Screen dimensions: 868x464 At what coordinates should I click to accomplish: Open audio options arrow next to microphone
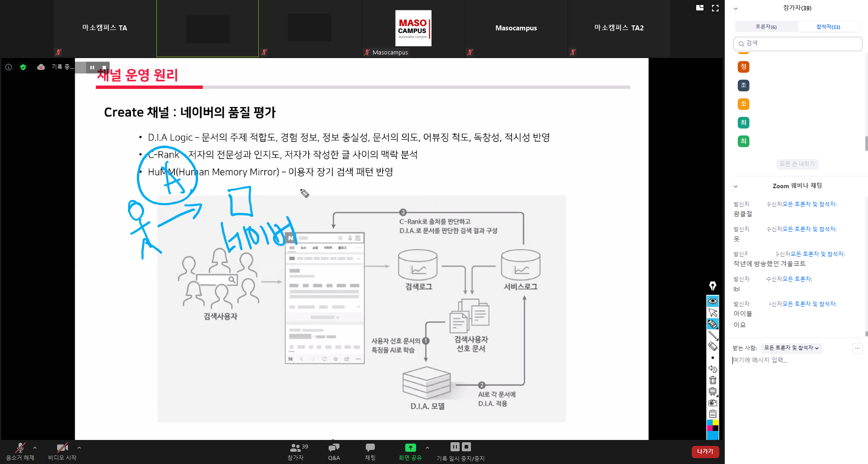35,448
